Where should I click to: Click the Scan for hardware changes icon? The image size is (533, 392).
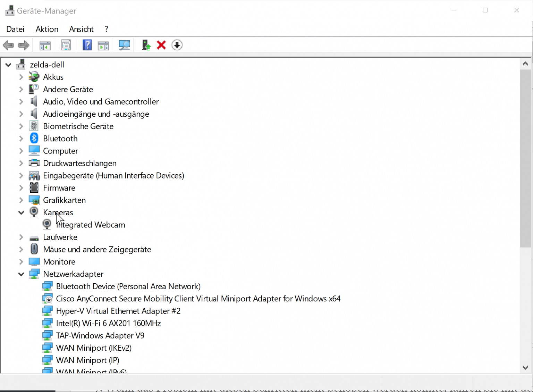point(124,45)
